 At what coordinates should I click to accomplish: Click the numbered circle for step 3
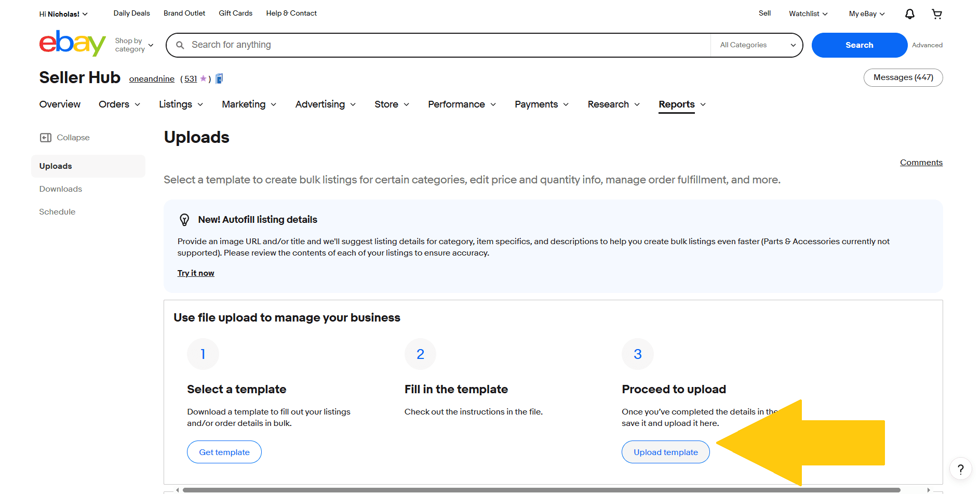click(x=637, y=354)
